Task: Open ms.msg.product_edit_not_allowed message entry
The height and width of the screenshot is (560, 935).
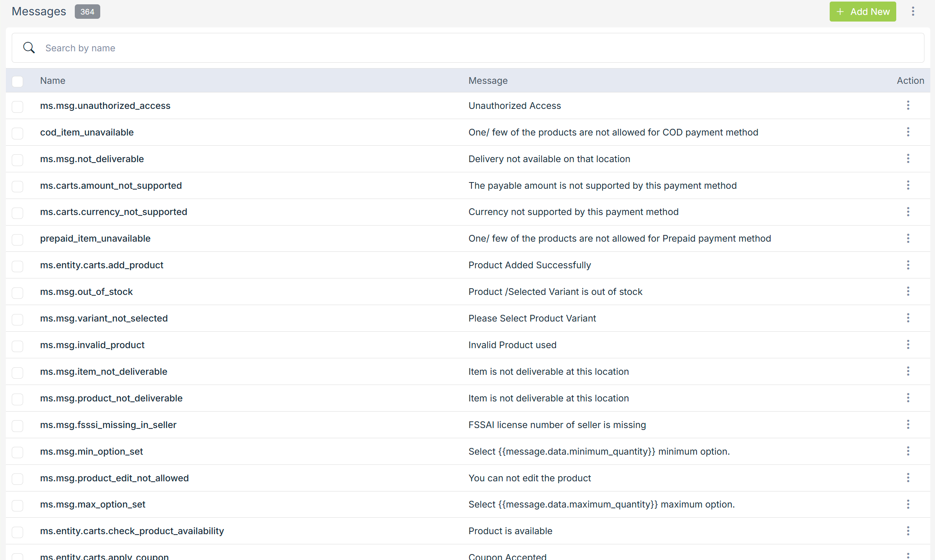Action: click(x=114, y=478)
